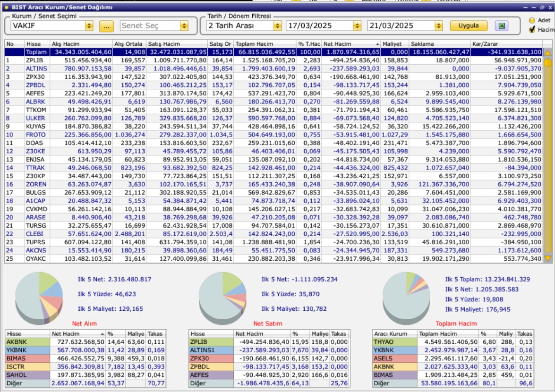The width and height of the screenshot is (555, 392).
Task: Sort the main table by Hisse column
Action: click(37, 44)
